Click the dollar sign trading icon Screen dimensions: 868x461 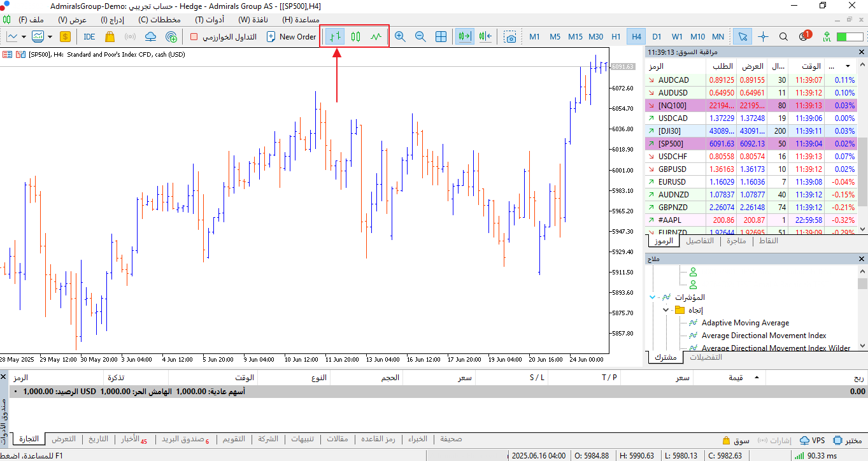point(65,36)
